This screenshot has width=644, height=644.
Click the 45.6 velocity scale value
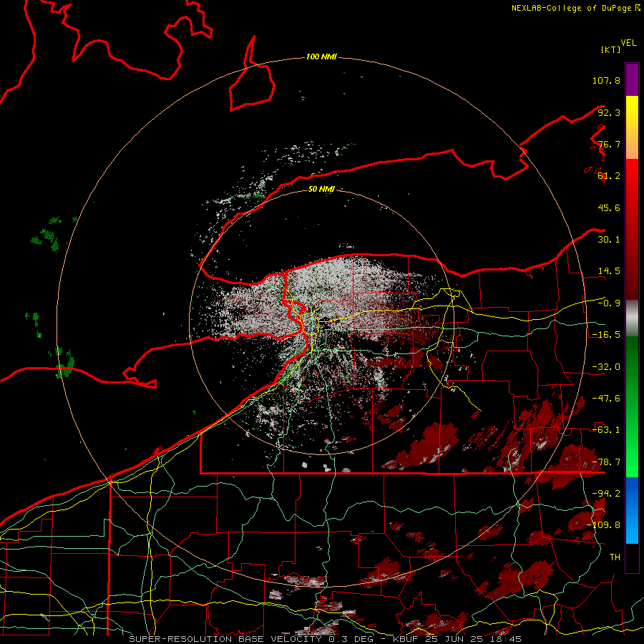[609, 208]
